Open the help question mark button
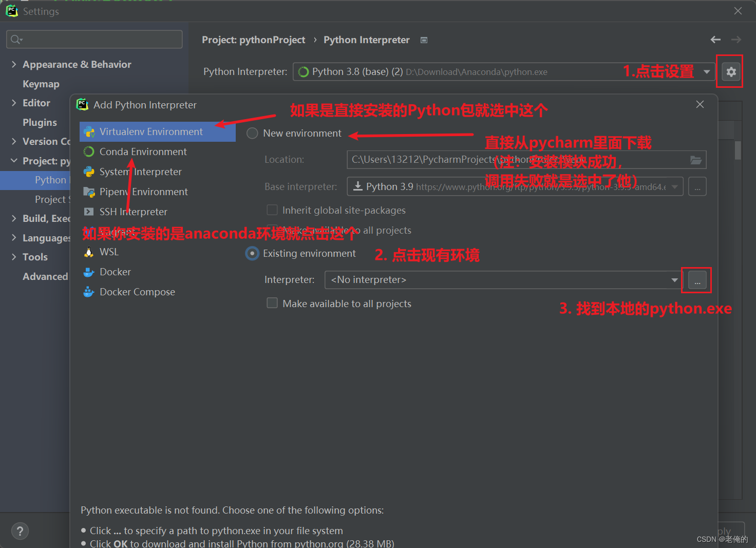 point(20,531)
